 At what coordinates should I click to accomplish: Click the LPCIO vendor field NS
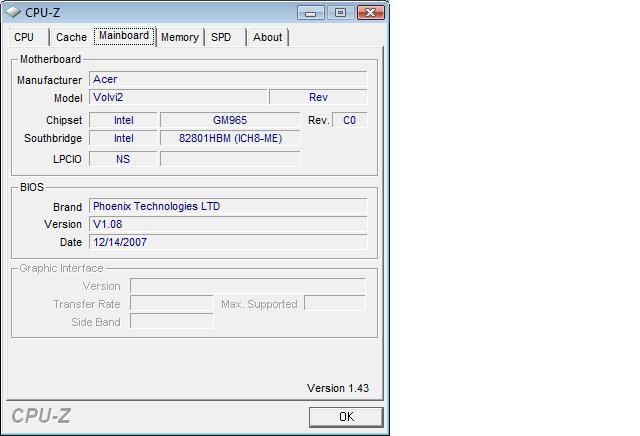pyautogui.click(x=123, y=159)
